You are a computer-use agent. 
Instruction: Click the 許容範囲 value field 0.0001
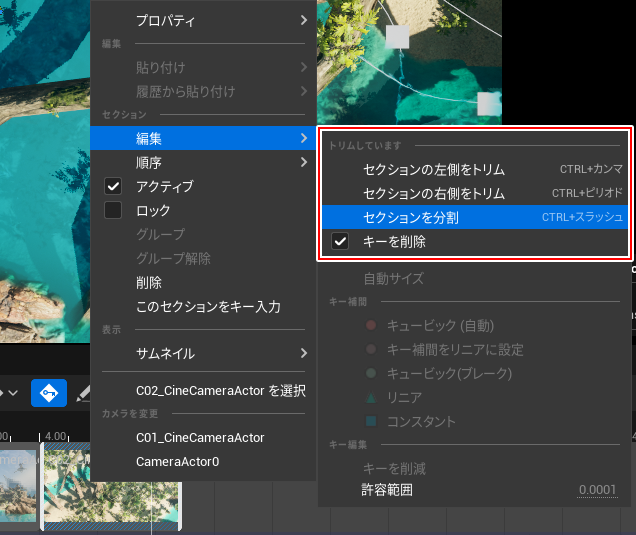tap(596, 490)
